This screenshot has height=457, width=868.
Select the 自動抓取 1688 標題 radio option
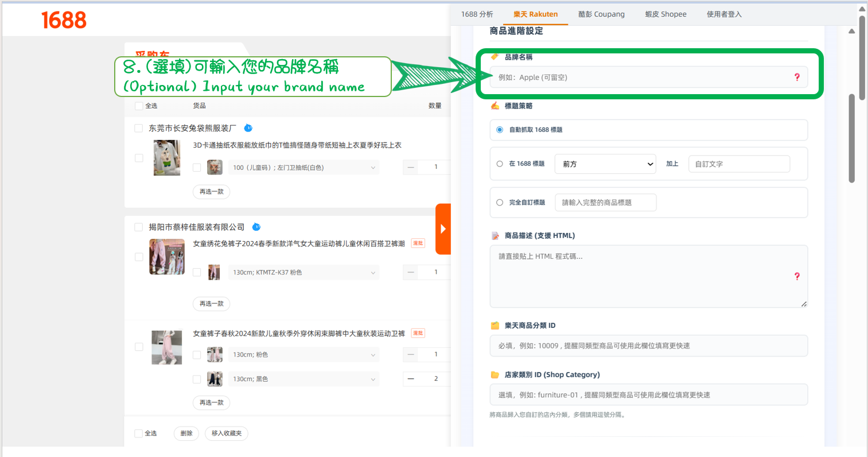tap(500, 130)
